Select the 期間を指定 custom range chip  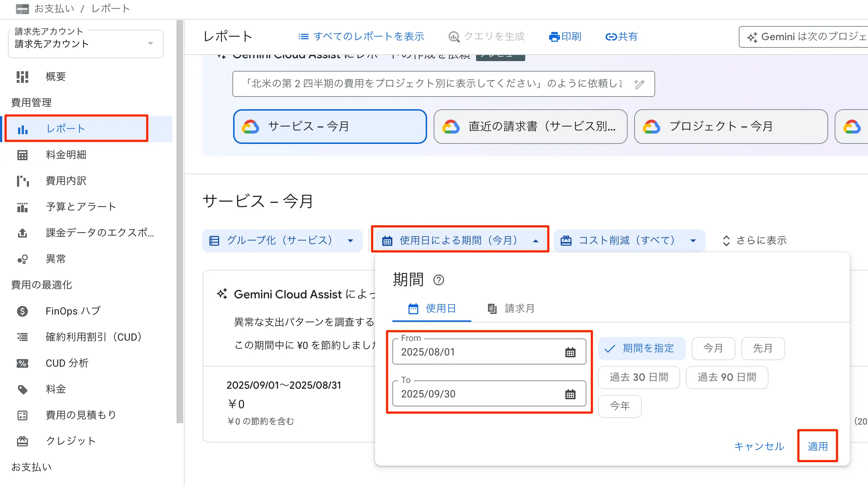coord(641,348)
